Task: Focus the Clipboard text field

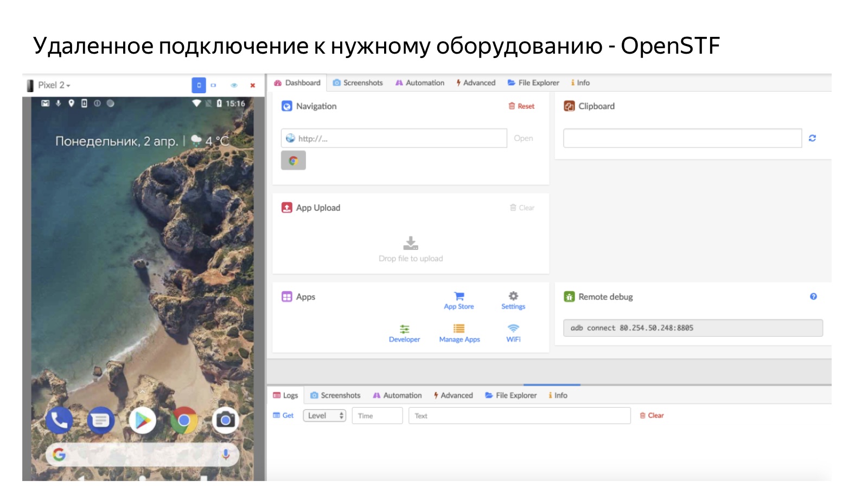Action: point(682,138)
